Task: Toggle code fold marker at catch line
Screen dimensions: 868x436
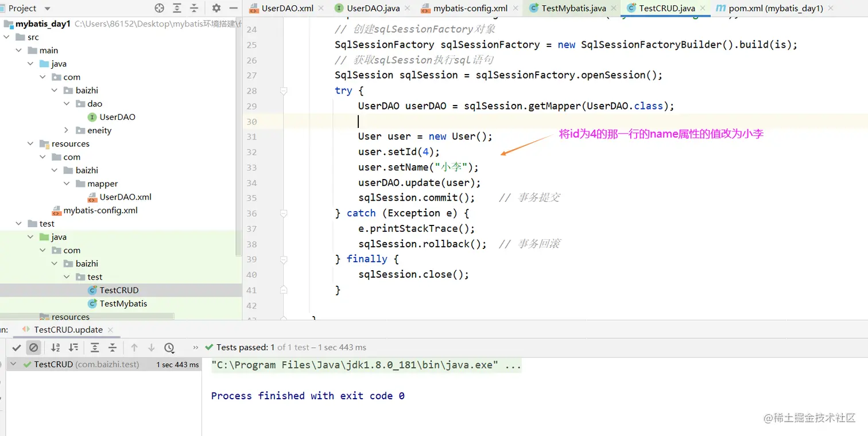Action: pos(283,213)
